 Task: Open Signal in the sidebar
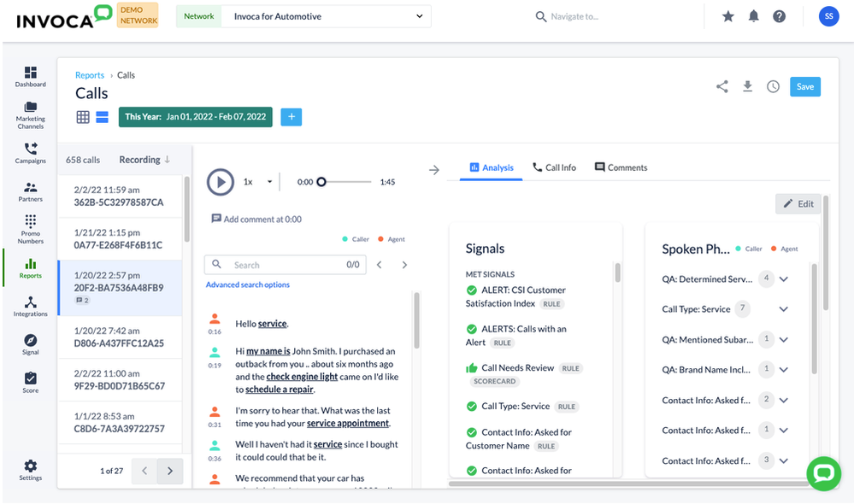(31, 344)
